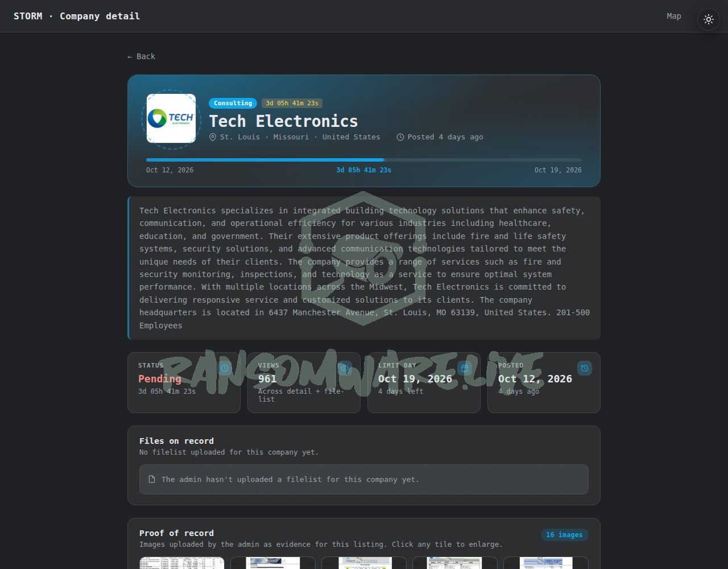Click the 961 views count
Screen dimensions: 728x569
coord(267,379)
